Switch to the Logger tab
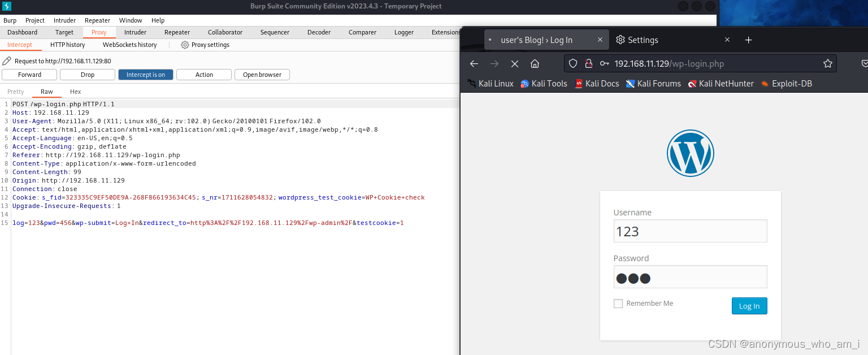The height and width of the screenshot is (355, 868). (x=404, y=32)
